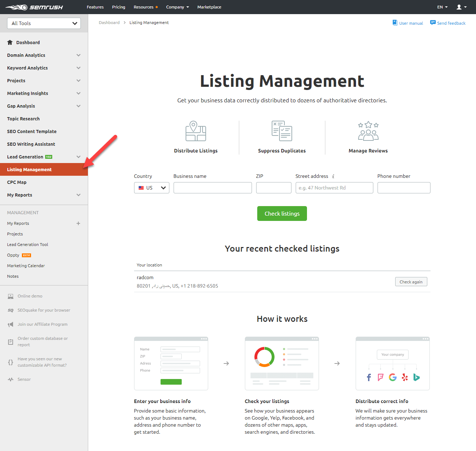The image size is (476, 451).
Task: Open the Country selector showing US
Action: (151, 187)
